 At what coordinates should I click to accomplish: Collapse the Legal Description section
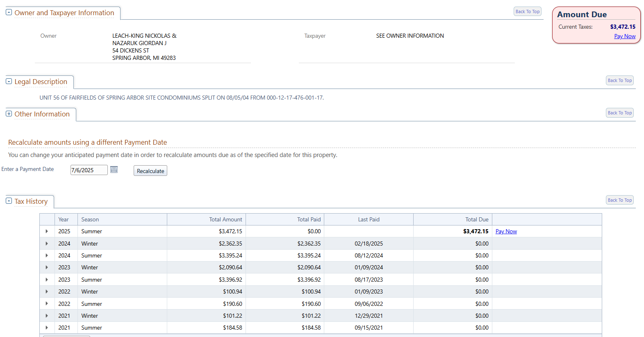[9, 81]
